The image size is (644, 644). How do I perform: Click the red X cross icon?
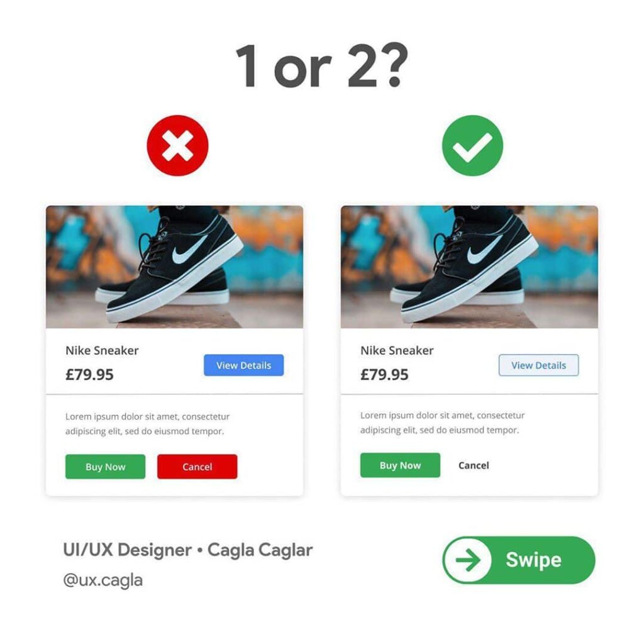pyautogui.click(x=177, y=145)
